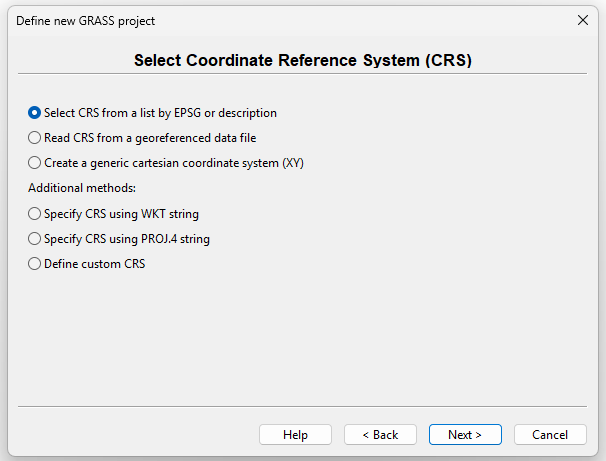
Task: Select the EPSG list CRS radio button
Action: [35, 113]
